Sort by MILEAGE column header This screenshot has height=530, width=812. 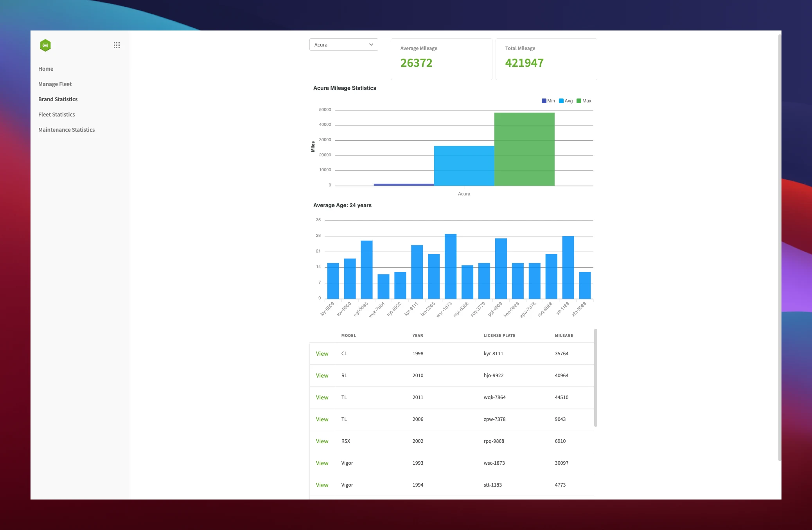pyautogui.click(x=564, y=335)
